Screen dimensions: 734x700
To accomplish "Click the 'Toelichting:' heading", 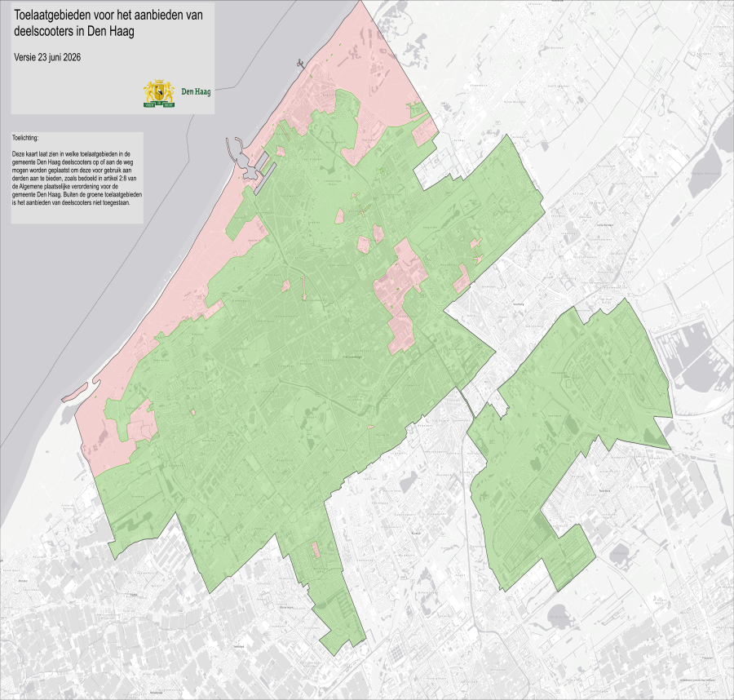I will pyautogui.click(x=25, y=138).
